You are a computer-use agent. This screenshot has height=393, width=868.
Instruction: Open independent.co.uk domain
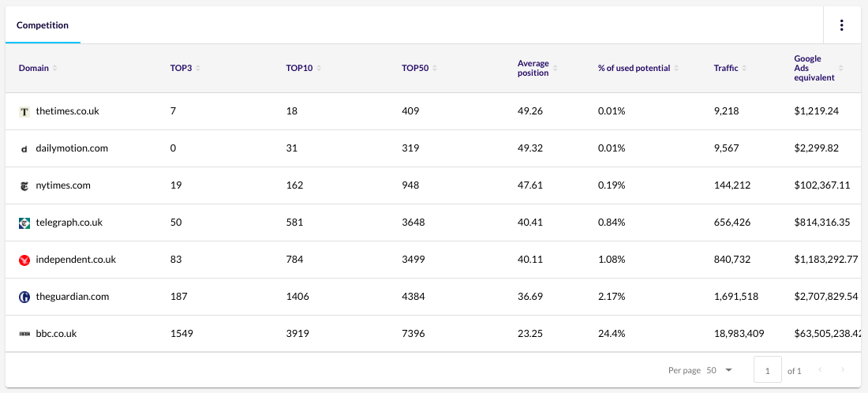click(76, 260)
